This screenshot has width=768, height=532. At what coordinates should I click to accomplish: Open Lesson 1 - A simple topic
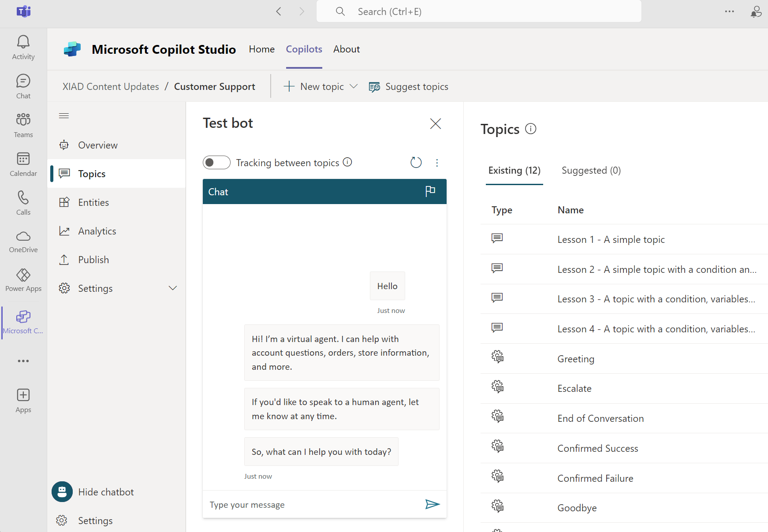[x=611, y=239]
